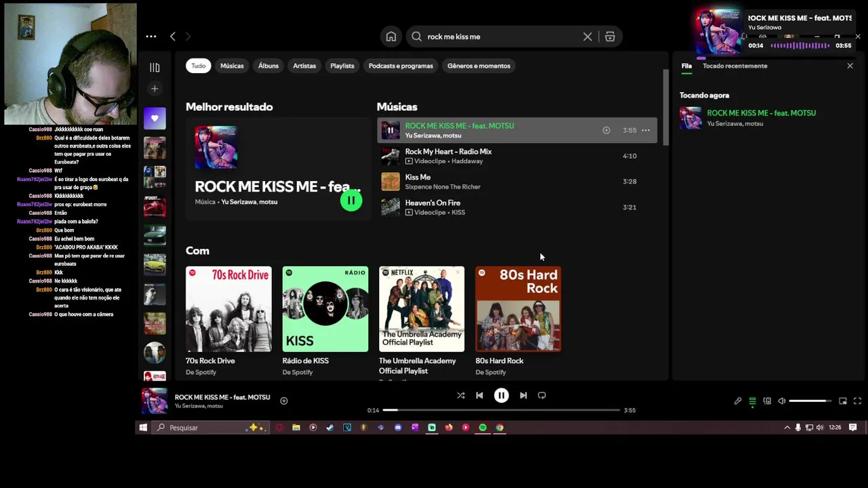Screen dimensions: 868x488
Task: Open connect to a device icon
Action: tap(767, 401)
